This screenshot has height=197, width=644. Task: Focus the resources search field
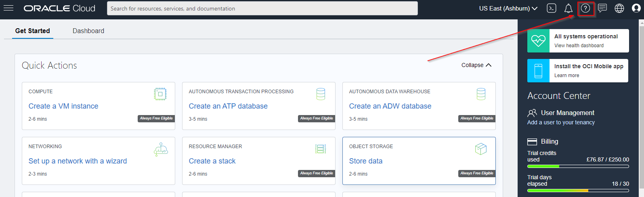coord(262,8)
